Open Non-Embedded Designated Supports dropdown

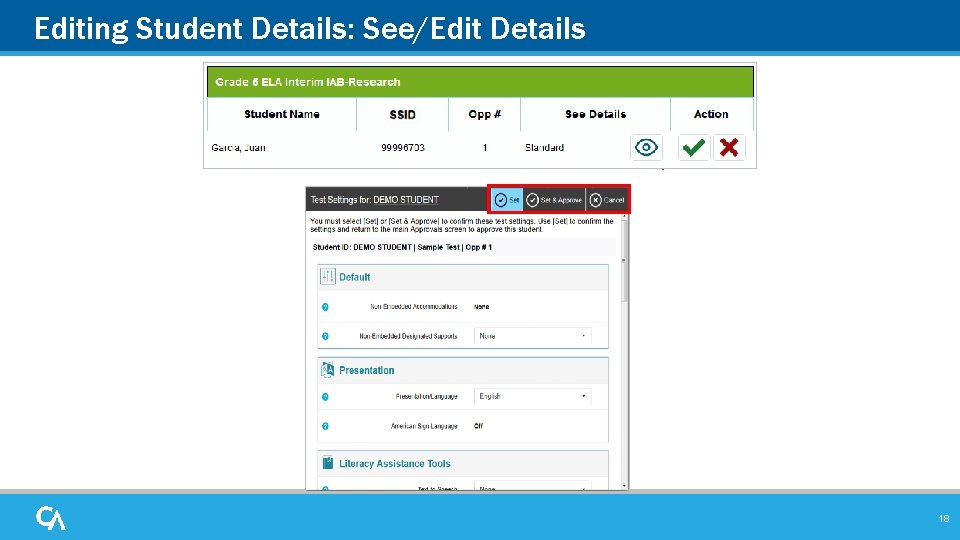(533, 336)
